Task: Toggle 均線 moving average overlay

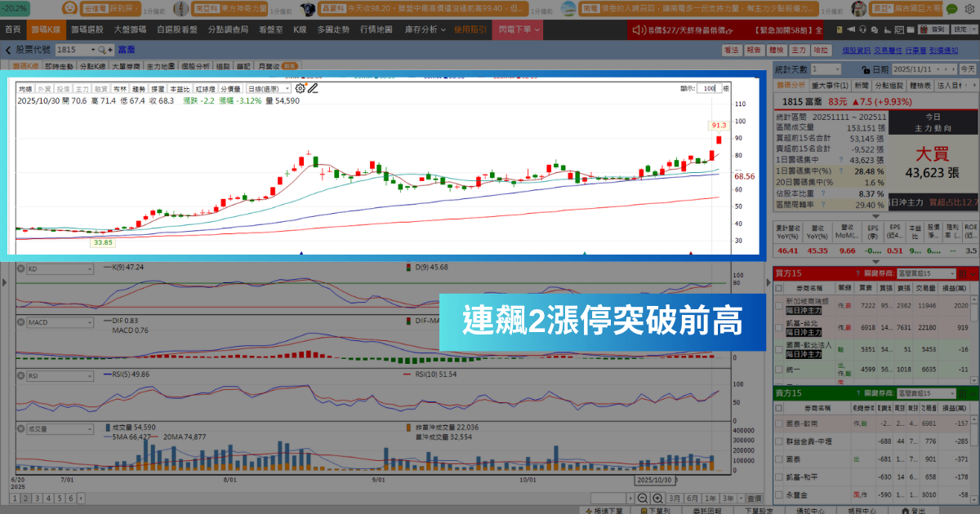Action: [x=25, y=89]
